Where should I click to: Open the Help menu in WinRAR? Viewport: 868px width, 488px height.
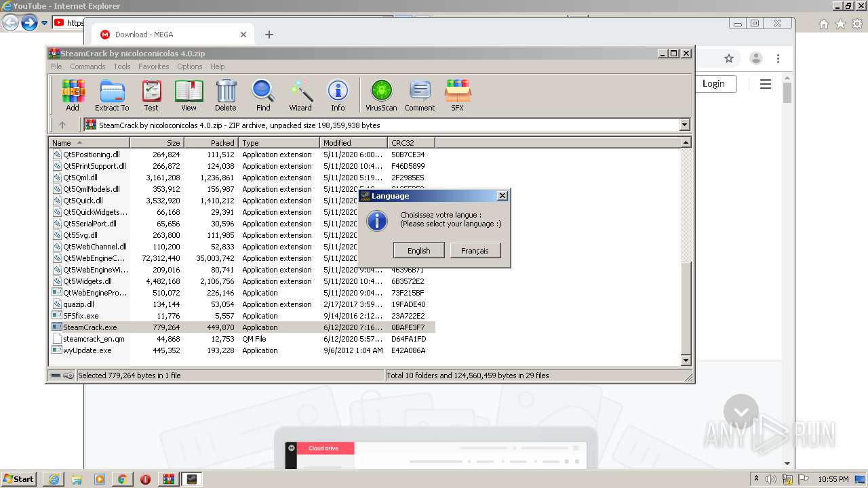(x=217, y=66)
